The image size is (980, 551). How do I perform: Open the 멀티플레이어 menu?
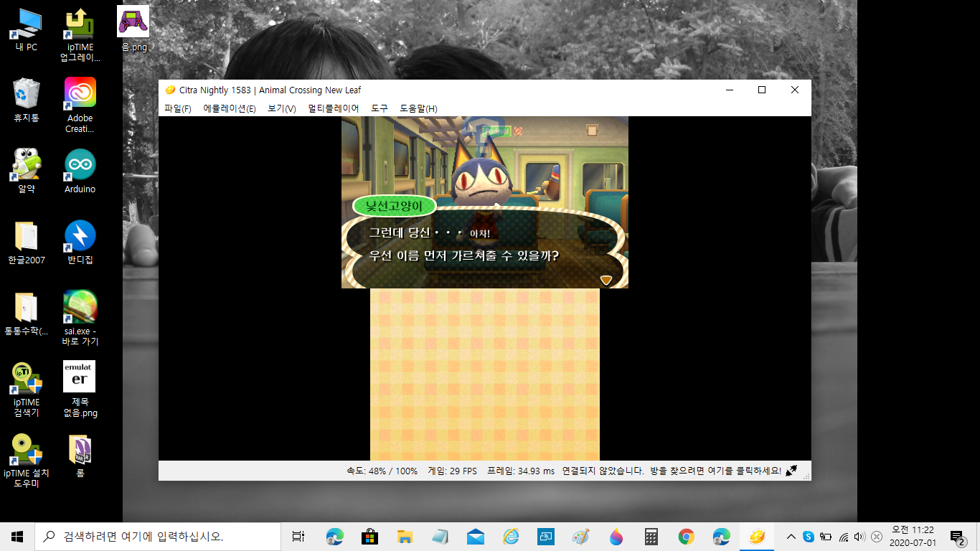pos(334,108)
